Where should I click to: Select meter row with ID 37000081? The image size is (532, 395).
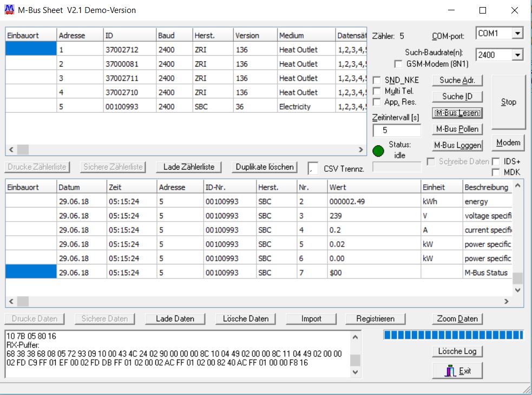coord(186,64)
